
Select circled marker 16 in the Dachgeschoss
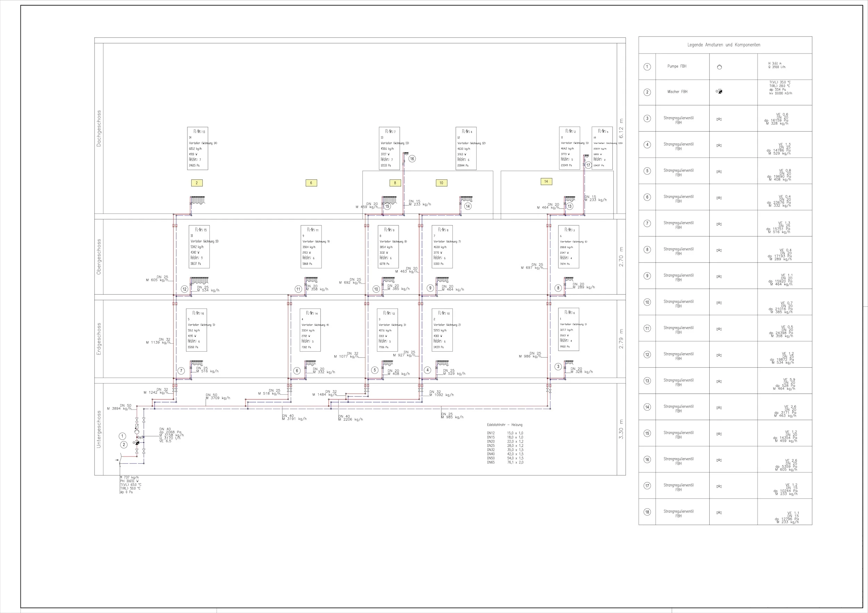point(412,159)
